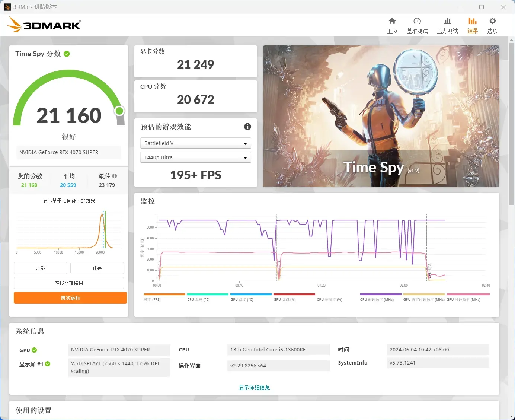Click the Time Spy artwork thumbnail
Image resolution: width=515 pixels, height=420 pixels.
(381, 116)
